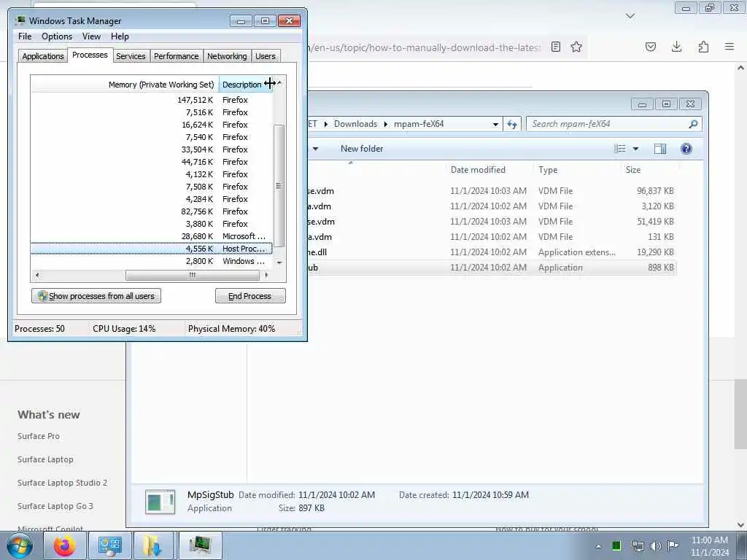Sort processes by Description column header
Image resolution: width=747 pixels, height=560 pixels.
[241, 85]
